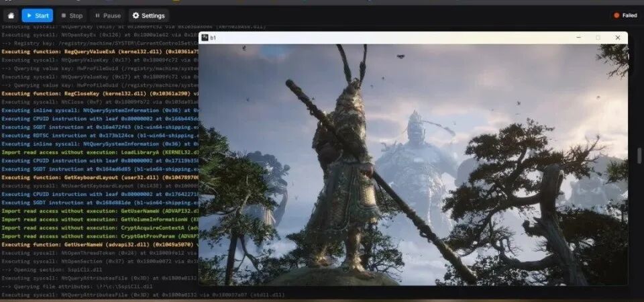The image size is (644, 302).
Task: Select the GetVolumeInformationW import log line
Action: click(100, 219)
